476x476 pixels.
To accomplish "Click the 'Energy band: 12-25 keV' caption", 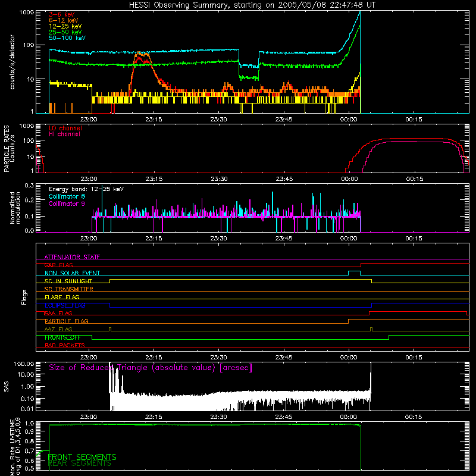I will pos(86,189).
